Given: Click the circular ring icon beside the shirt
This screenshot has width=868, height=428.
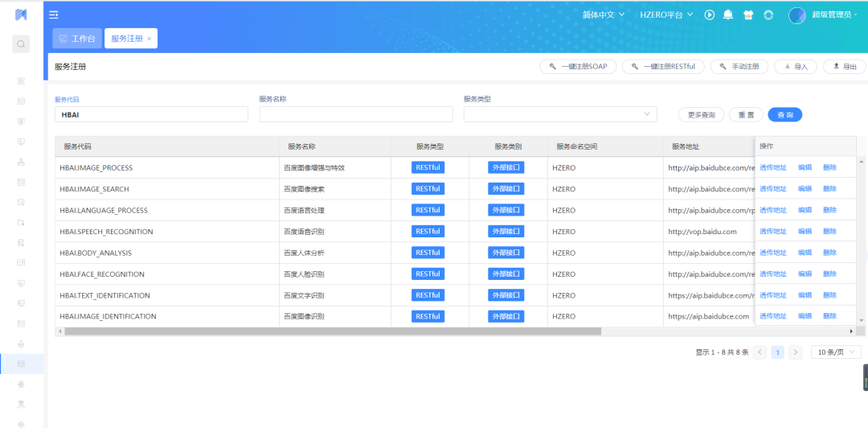Looking at the screenshot, I should tap(768, 14).
